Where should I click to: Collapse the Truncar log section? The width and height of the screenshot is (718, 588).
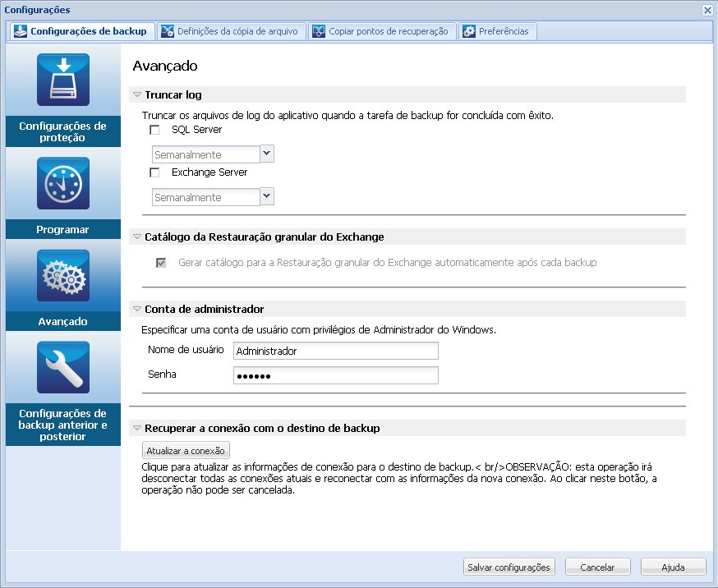pos(137,94)
